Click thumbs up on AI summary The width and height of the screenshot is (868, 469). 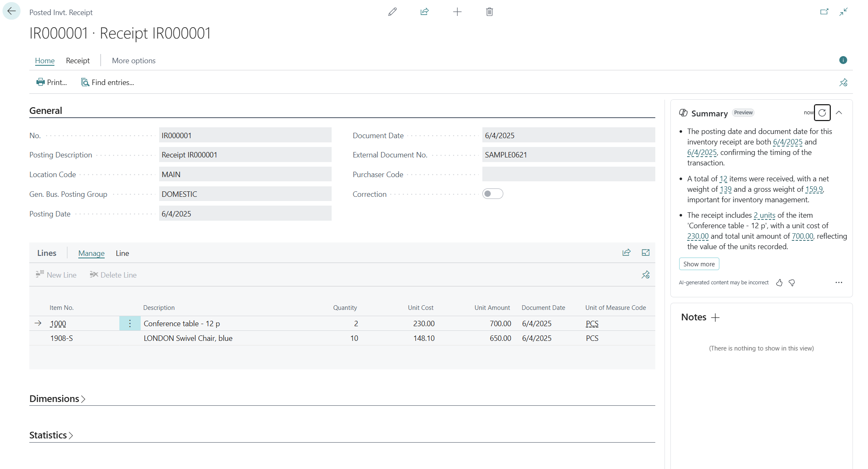click(779, 283)
